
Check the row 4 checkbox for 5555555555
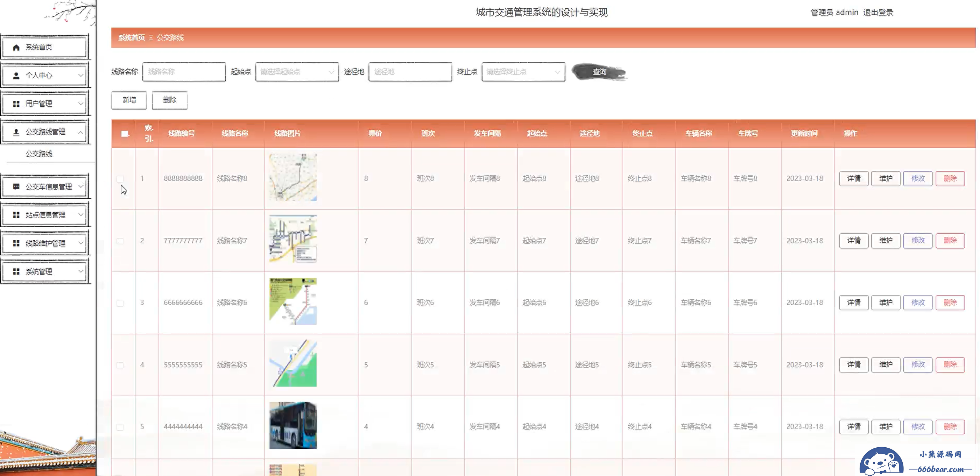coord(120,365)
